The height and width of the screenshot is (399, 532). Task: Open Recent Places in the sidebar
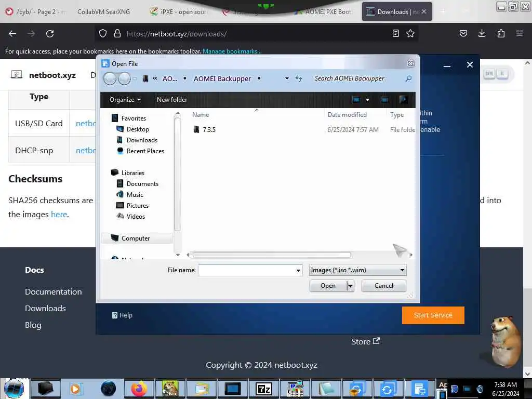pos(145,151)
